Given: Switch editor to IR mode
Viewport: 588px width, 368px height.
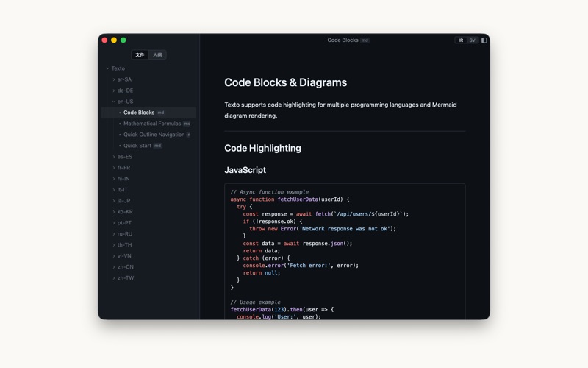Looking at the screenshot, I should [461, 40].
